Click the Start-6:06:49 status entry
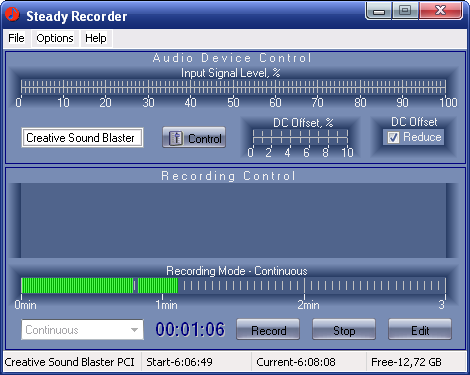This screenshot has height=375, width=470. pyautogui.click(x=179, y=362)
